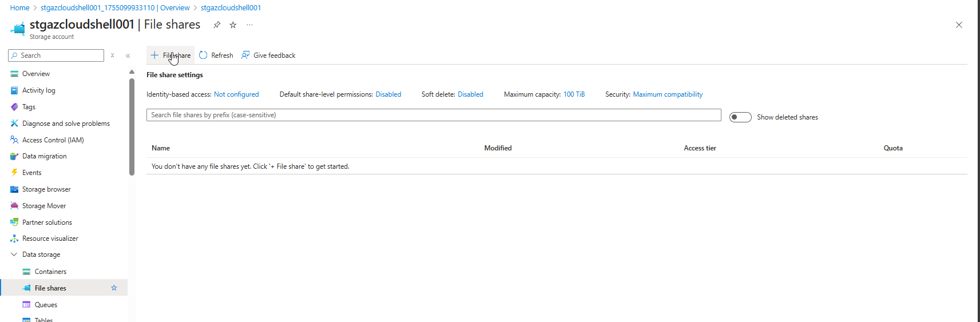Click the Activity log icon
This screenshot has width=980, height=322.
tap(14, 90)
